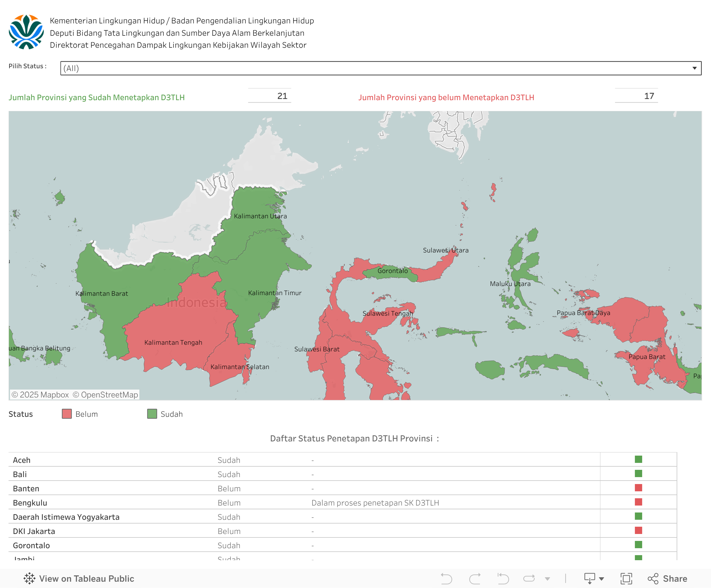Open the View on Tableau Public link
The height and width of the screenshot is (588, 711).
coord(87,579)
